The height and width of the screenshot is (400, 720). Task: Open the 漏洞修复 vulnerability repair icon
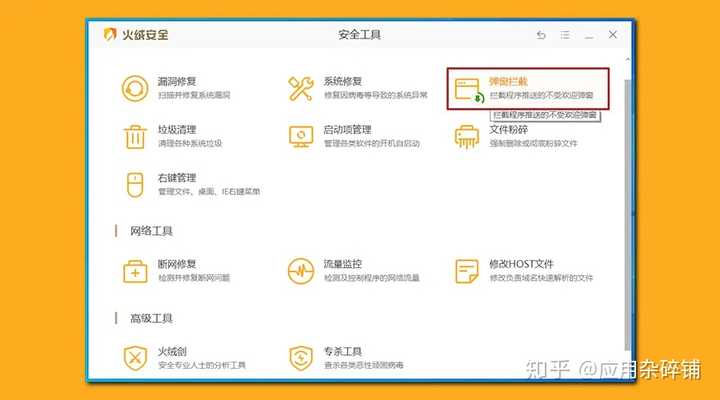135,88
